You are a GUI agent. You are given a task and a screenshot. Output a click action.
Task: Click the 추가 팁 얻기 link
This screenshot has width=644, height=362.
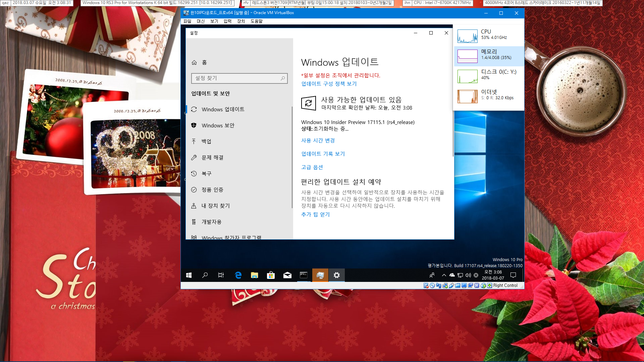click(315, 215)
